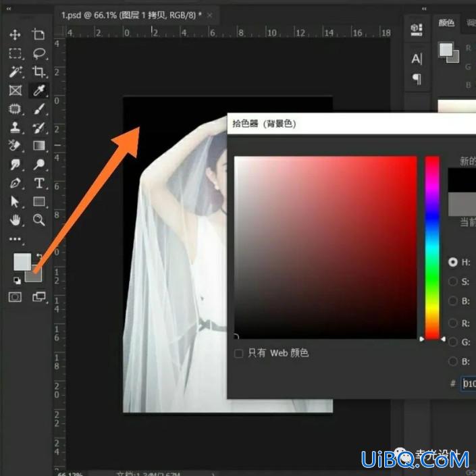The height and width of the screenshot is (476, 476).
Task: Select the R: red radio button
Action: (453, 323)
